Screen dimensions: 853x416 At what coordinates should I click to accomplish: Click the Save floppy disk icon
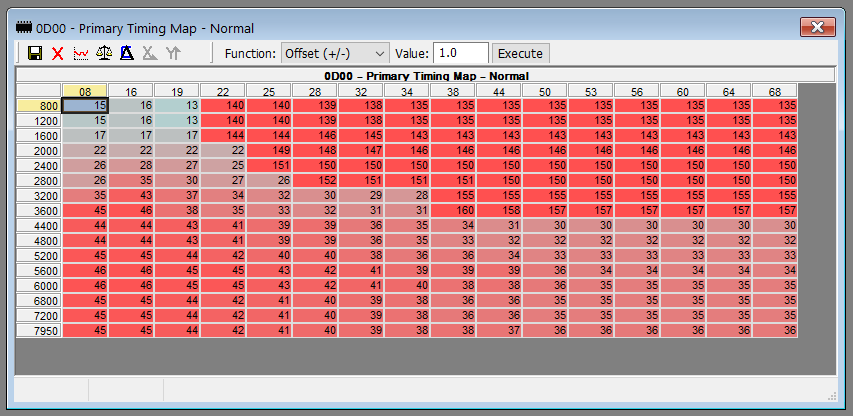click(35, 53)
